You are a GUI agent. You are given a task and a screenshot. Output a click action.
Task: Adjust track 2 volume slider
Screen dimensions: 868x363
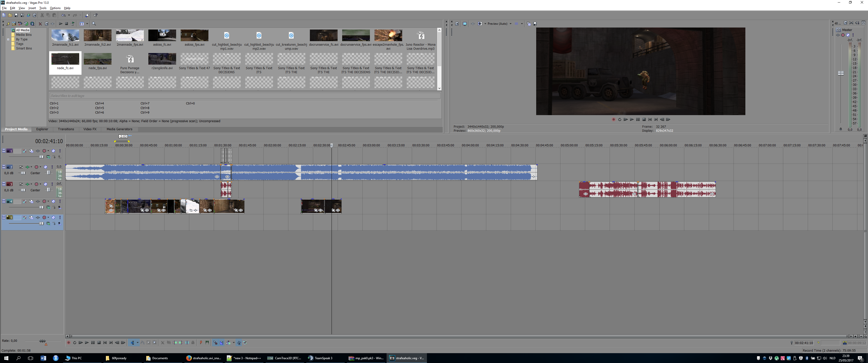click(x=23, y=173)
